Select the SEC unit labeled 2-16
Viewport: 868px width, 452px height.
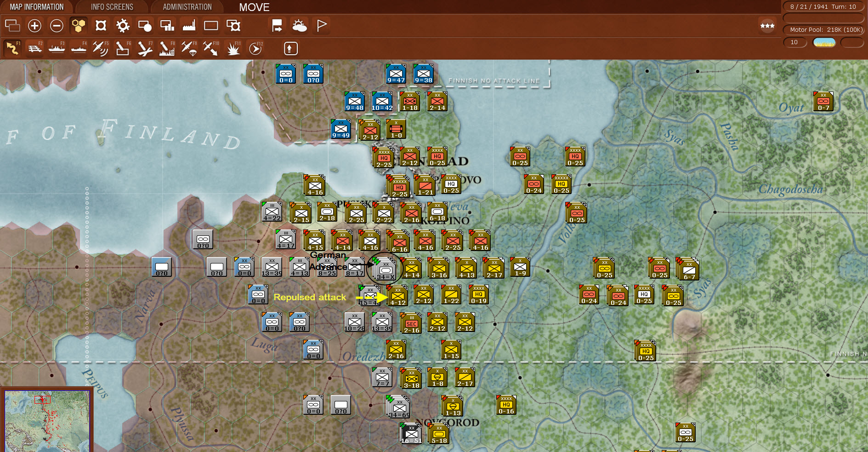click(x=411, y=323)
